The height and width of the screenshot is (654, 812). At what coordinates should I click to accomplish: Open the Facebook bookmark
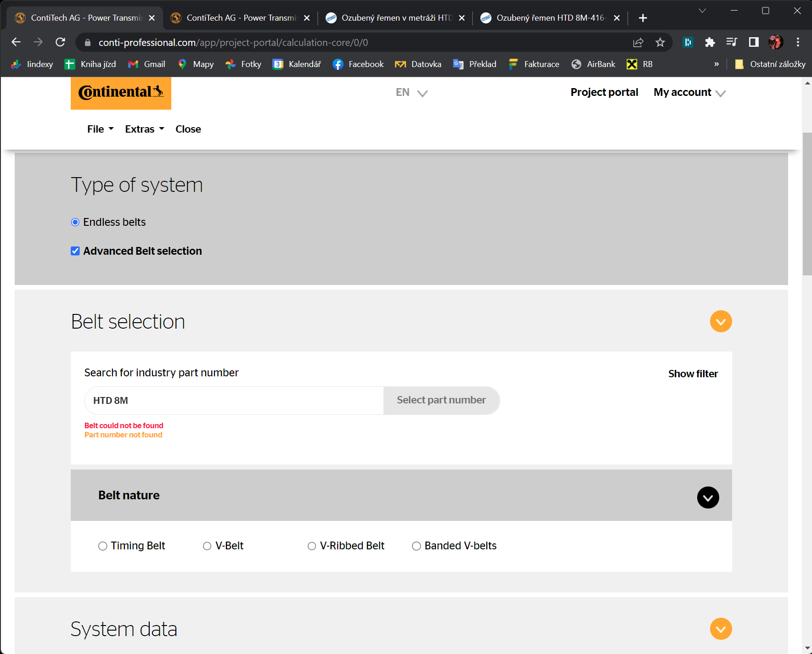(x=358, y=64)
